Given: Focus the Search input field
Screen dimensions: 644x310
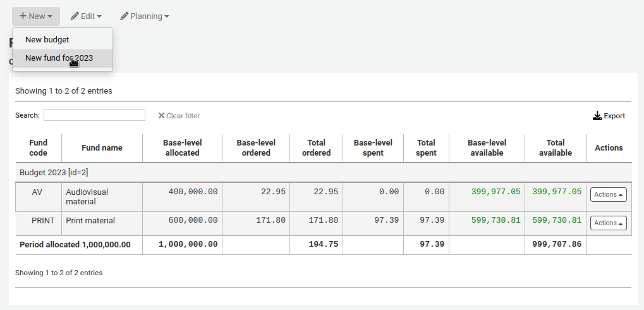Looking at the screenshot, I should (x=94, y=115).
